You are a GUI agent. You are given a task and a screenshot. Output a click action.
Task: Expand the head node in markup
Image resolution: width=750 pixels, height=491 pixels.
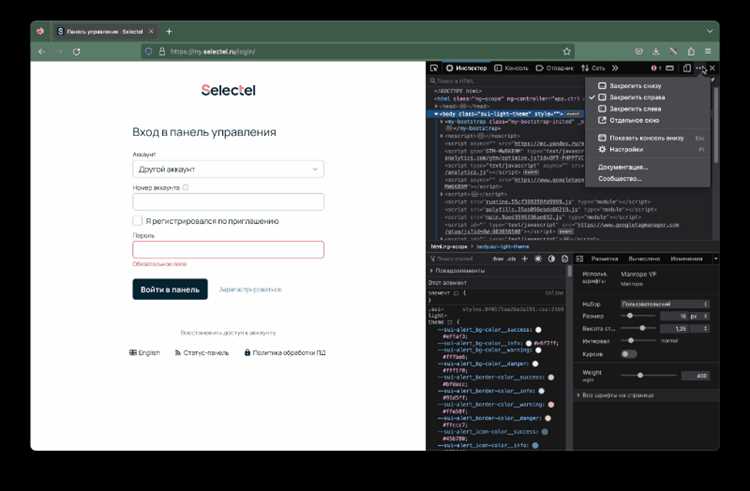(x=436, y=106)
